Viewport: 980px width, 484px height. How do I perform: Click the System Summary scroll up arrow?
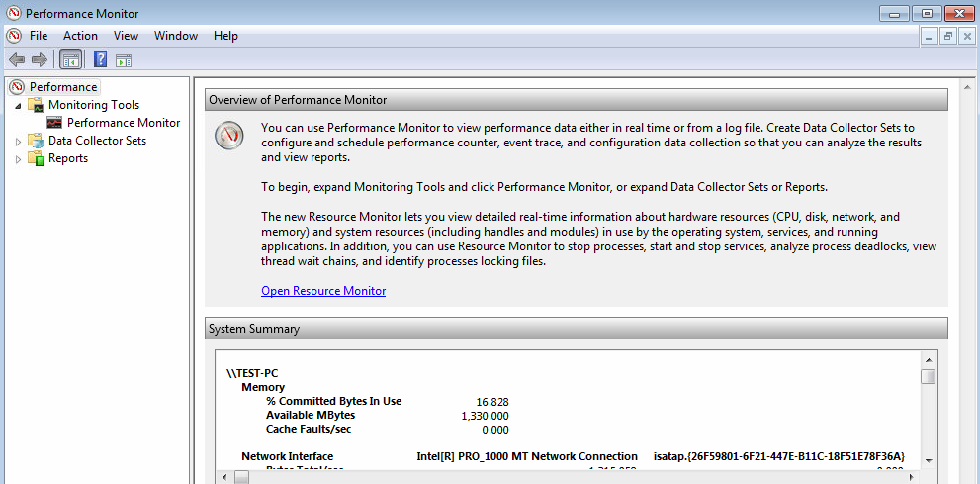click(x=929, y=359)
